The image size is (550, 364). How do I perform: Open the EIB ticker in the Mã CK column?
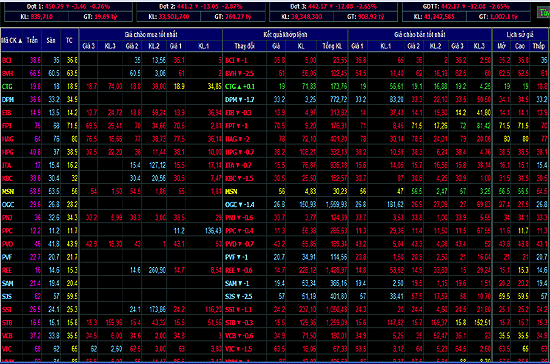pyautogui.click(x=7, y=113)
